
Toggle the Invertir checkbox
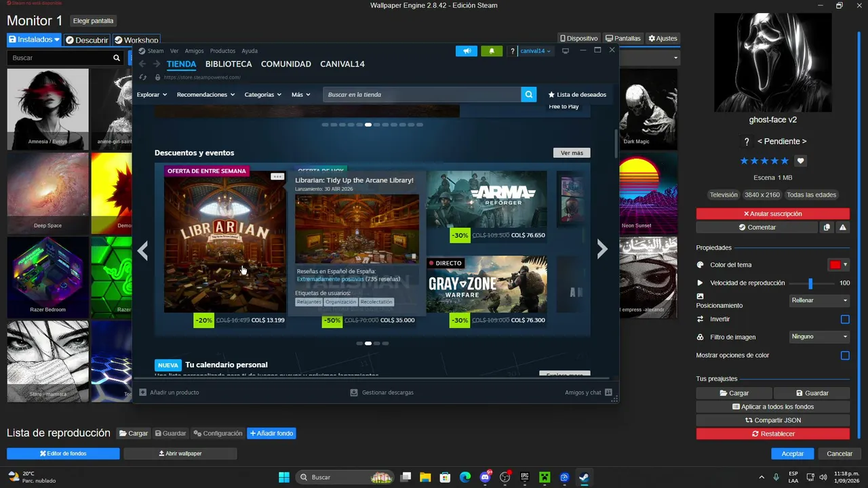[845, 319]
